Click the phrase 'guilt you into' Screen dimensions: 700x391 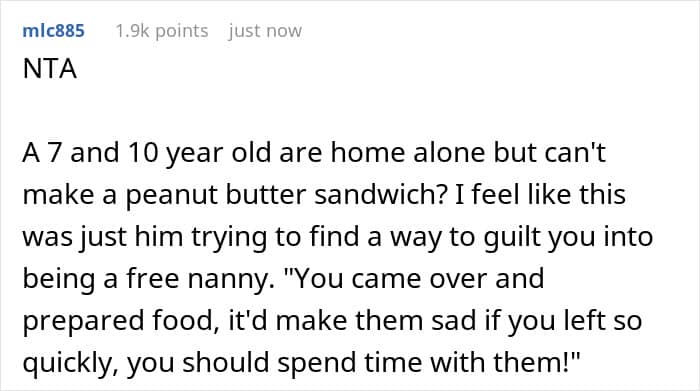pos(568,237)
